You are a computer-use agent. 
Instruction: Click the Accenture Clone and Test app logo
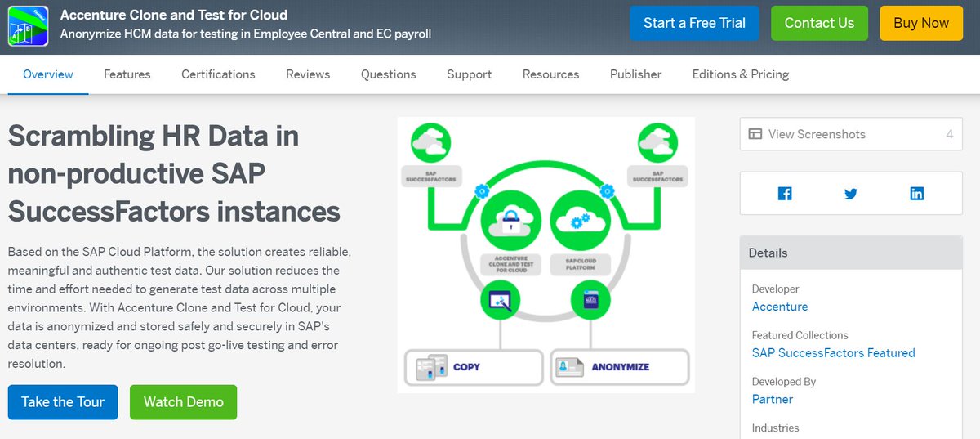[x=26, y=25]
